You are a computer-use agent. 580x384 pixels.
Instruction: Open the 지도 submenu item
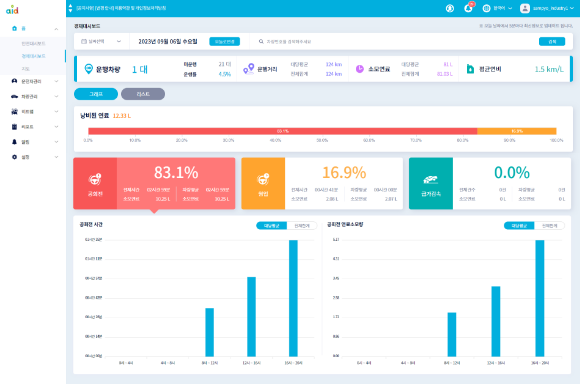coord(25,69)
